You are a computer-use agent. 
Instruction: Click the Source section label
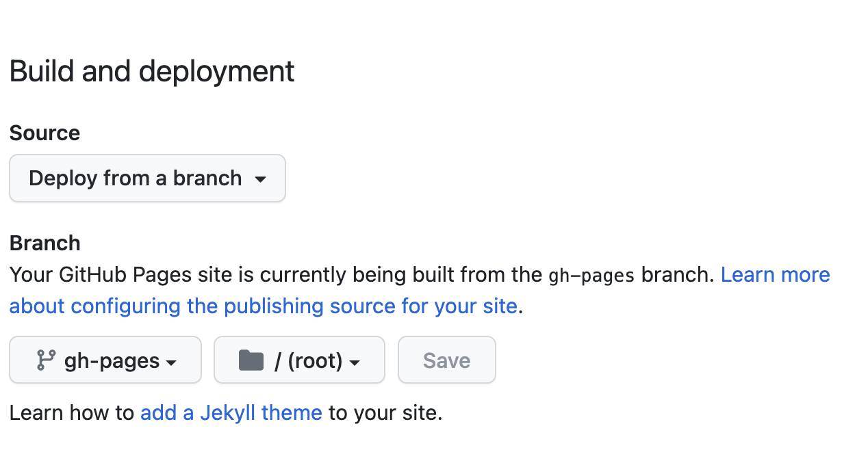(44, 133)
